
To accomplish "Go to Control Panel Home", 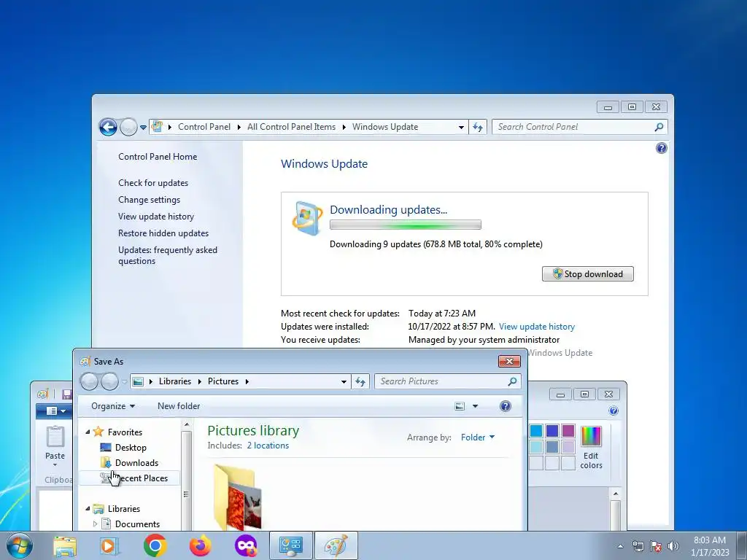I will (158, 157).
